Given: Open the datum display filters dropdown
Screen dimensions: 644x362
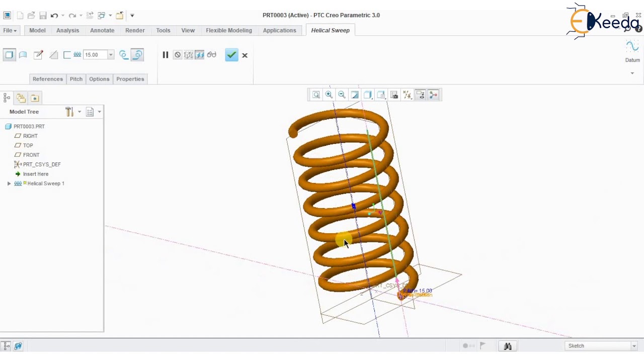Looking at the screenshot, I should (x=408, y=95).
